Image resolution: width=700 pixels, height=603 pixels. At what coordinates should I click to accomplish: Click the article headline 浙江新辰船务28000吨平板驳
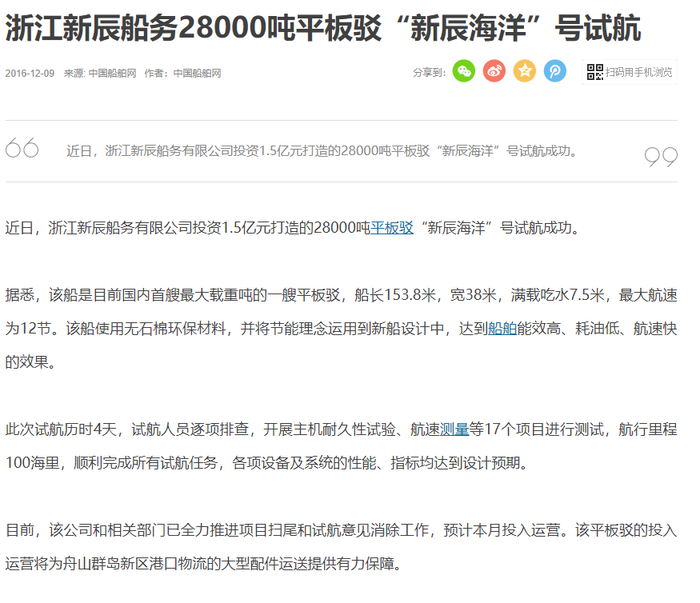click(x=323, y=28)
